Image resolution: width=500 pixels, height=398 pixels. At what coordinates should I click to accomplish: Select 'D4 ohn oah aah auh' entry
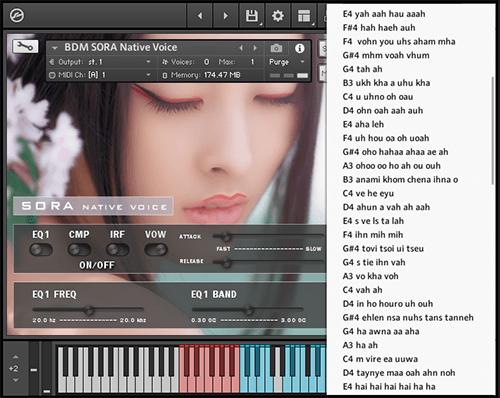point(383,110)
